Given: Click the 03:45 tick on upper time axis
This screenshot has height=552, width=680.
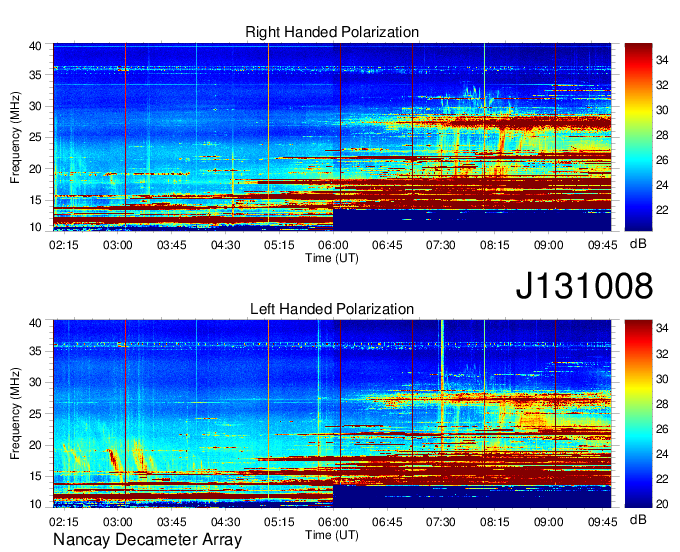Looking at the screenshot, I should (172, 245).
